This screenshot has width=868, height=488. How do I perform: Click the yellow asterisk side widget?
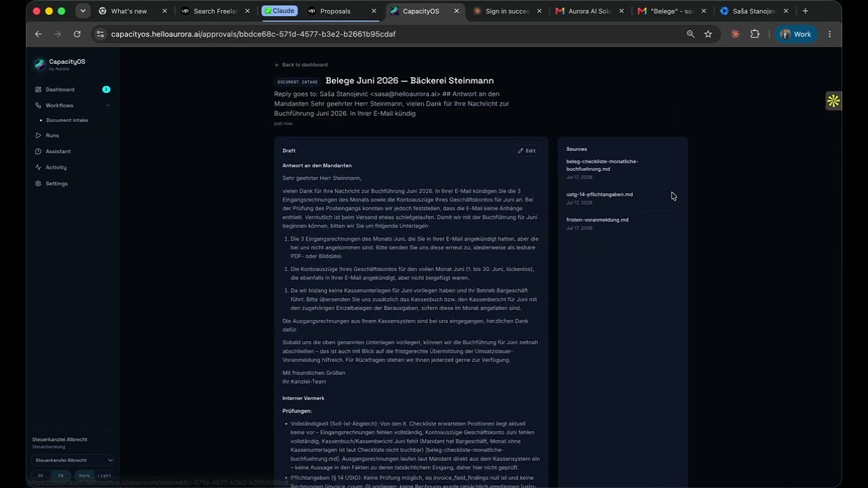(833, 101)
